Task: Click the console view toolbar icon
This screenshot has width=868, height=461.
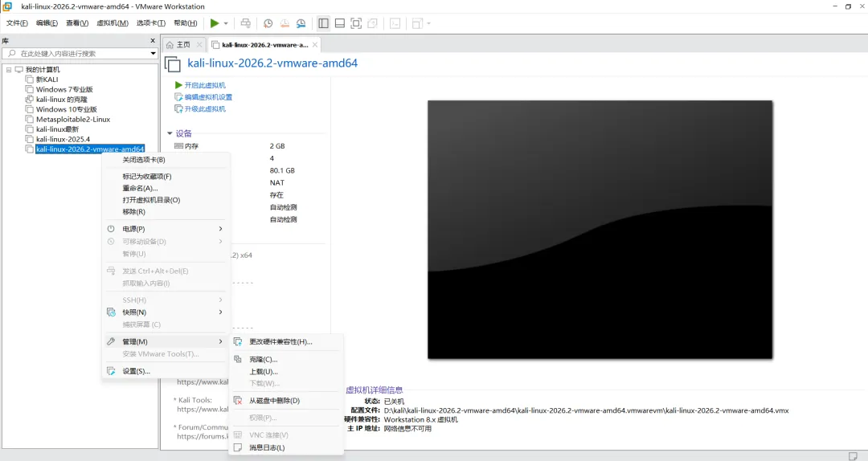Action: (395, 23)
